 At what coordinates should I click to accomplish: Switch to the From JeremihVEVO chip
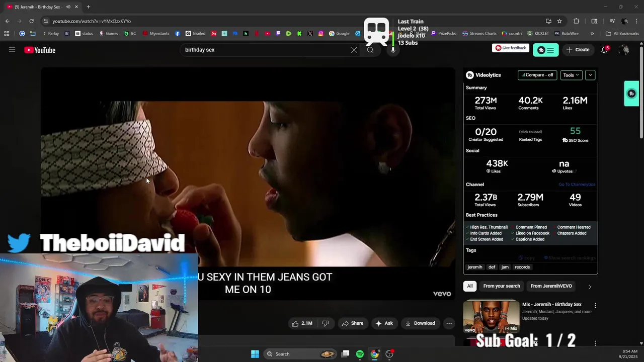[551, 286]
